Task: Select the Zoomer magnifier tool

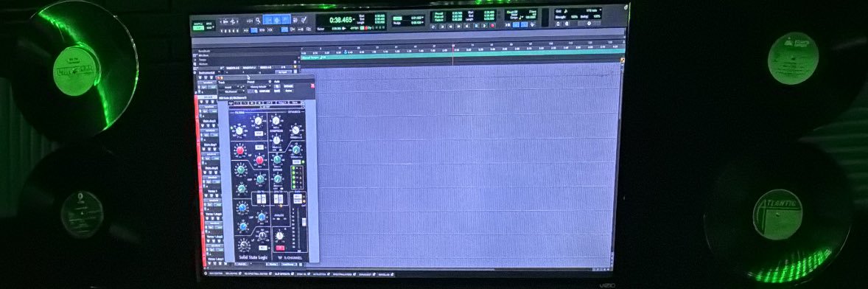Action: point(258,21)
